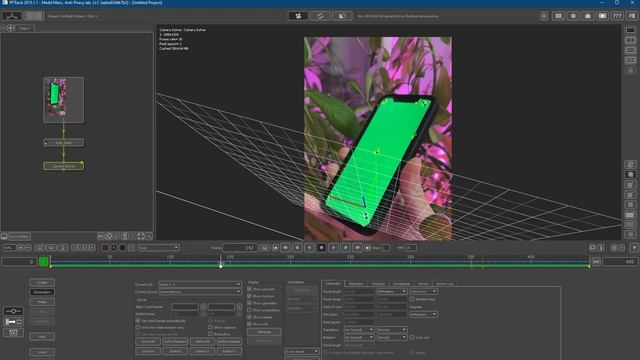This screenshot has width=640, height=360.
Task: Click the green color channel toggle
Action: pyautogui.click(x=114, y=248)
